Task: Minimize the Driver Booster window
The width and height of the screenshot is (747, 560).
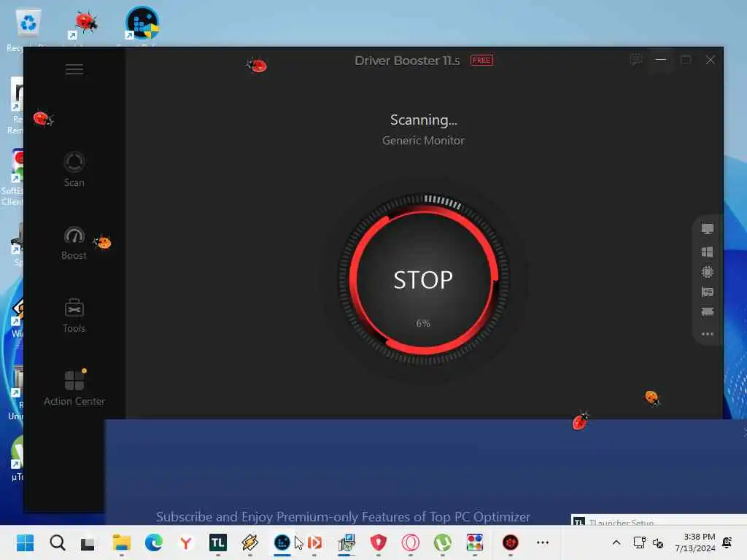Action: coord(661,60)
